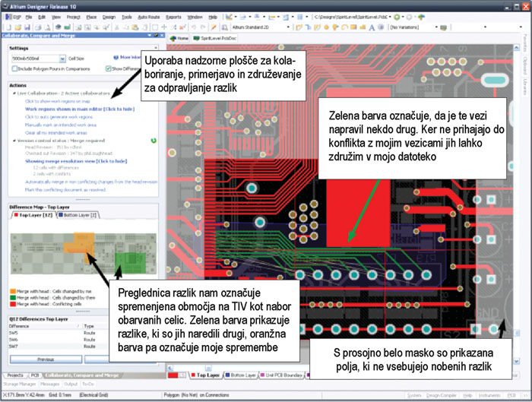Click the Home document tab icon

coord(179,37)
